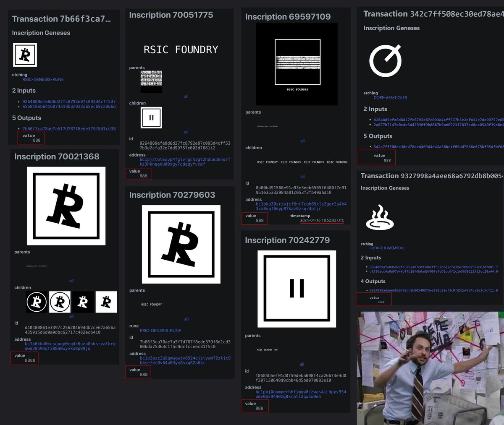Select id d40480861e3397c2 of Inscription 70021368

(70, 330)
